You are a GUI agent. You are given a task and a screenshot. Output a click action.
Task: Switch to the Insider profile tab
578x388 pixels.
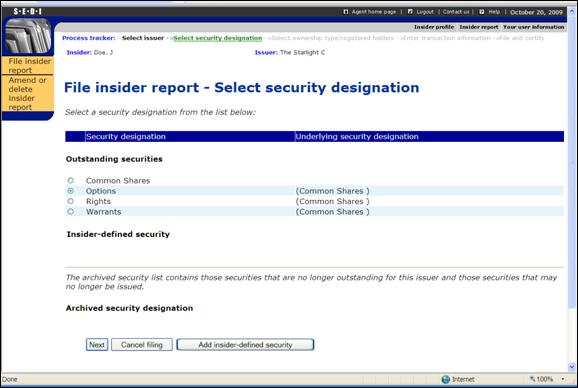pyautogui.click(x=434, y=27)
